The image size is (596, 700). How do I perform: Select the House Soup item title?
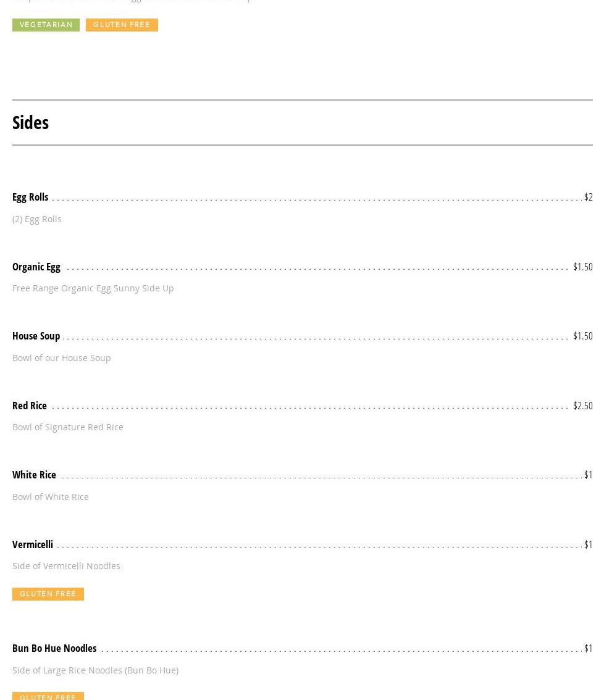[x=36, y=336]
